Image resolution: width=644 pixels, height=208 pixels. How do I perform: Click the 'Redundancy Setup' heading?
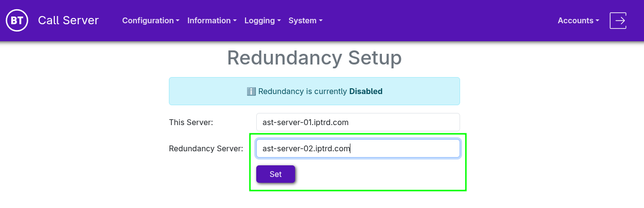[x=314, y=58]
